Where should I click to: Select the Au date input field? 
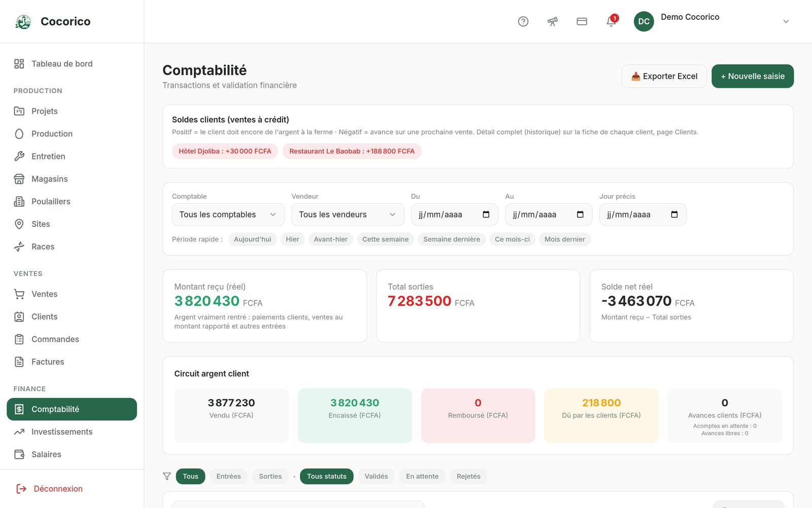click(x=549, y=214)
